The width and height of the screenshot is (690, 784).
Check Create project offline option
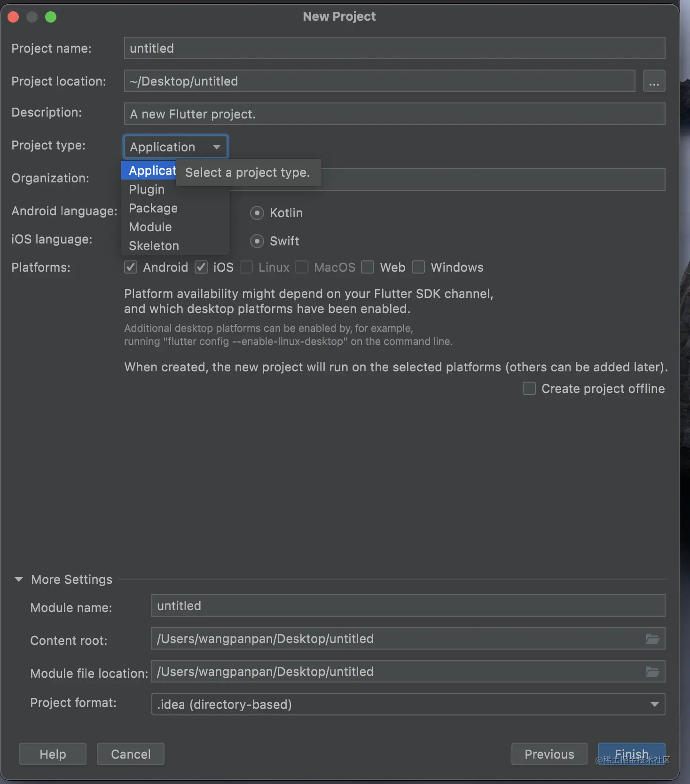point(529,389)
